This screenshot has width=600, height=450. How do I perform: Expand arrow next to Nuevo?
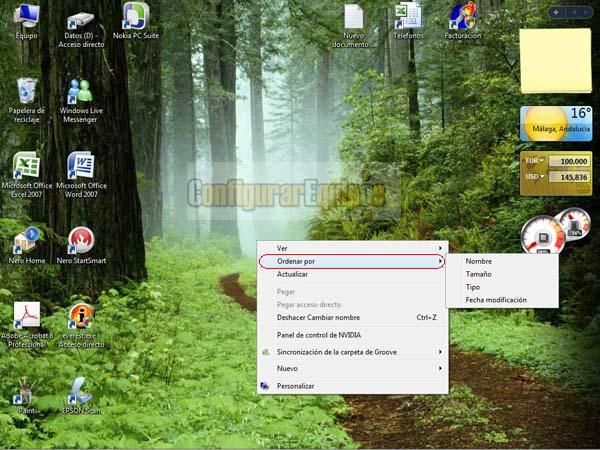point(440,368)
